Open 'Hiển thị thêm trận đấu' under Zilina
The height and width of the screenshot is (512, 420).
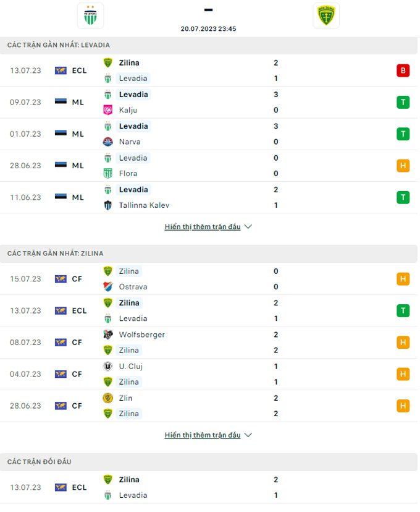pyautogui.click(x=203, y=435)
